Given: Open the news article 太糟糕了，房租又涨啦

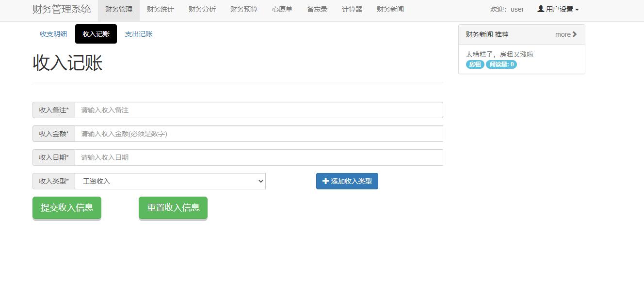Looking at the screenshot, I should tap(499, 54).
